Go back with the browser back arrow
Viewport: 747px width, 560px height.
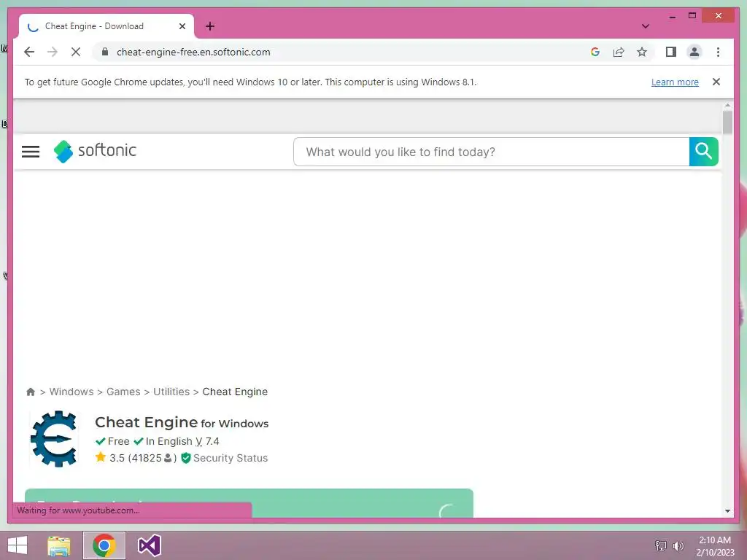(29, 52)
